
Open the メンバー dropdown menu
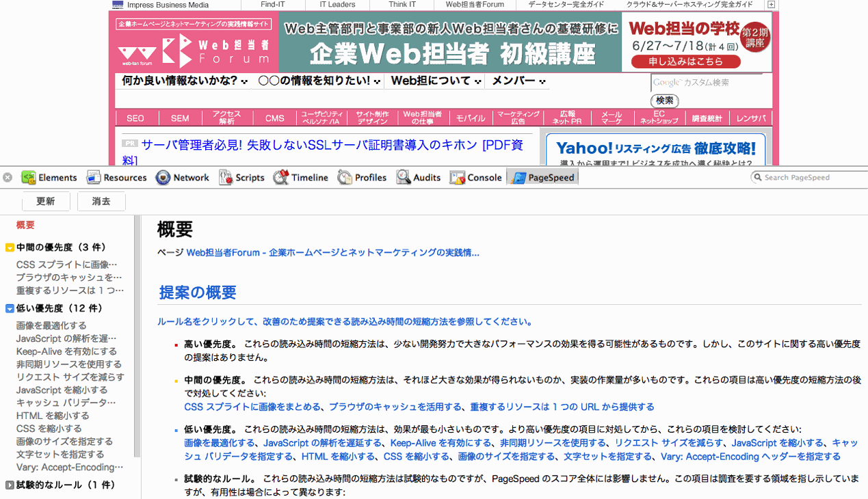point(518,81)
